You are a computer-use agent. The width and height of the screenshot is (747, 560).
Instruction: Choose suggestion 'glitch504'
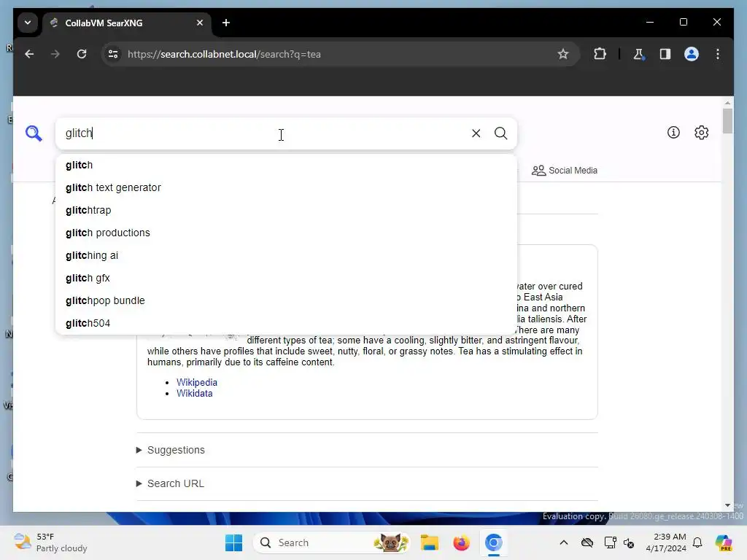coord(286,323)
